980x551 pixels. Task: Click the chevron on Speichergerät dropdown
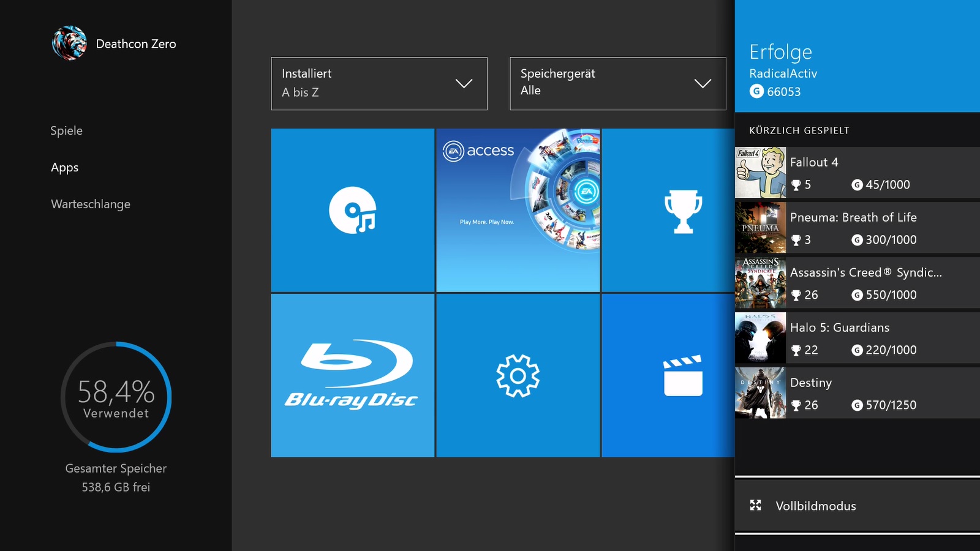(703, 83)
